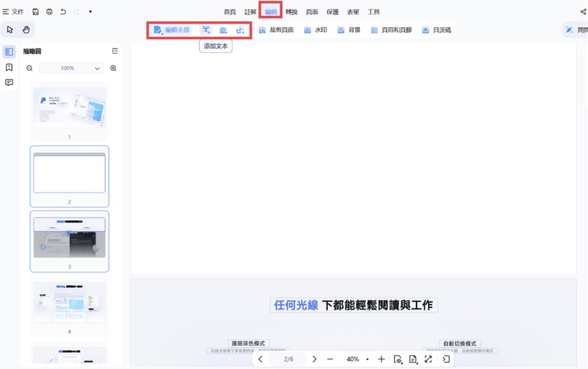Click the 背景 background button
Screen dimensions: 588x369
(348, 30)
